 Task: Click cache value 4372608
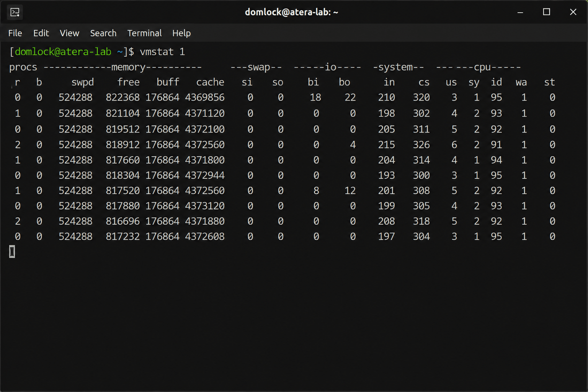205,237
